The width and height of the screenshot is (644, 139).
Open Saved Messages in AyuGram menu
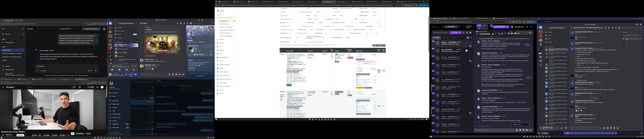pos(116,114)
